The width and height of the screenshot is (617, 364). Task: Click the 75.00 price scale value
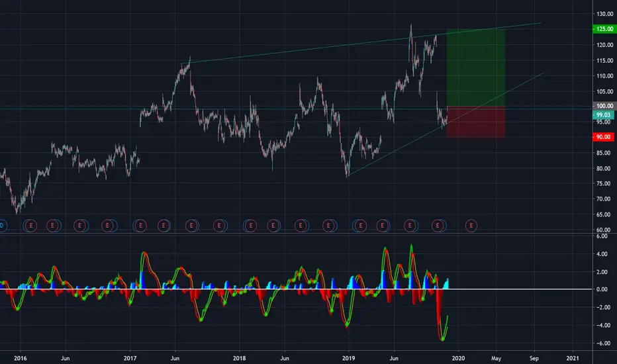pyautogui.click(x=603, y=184)
